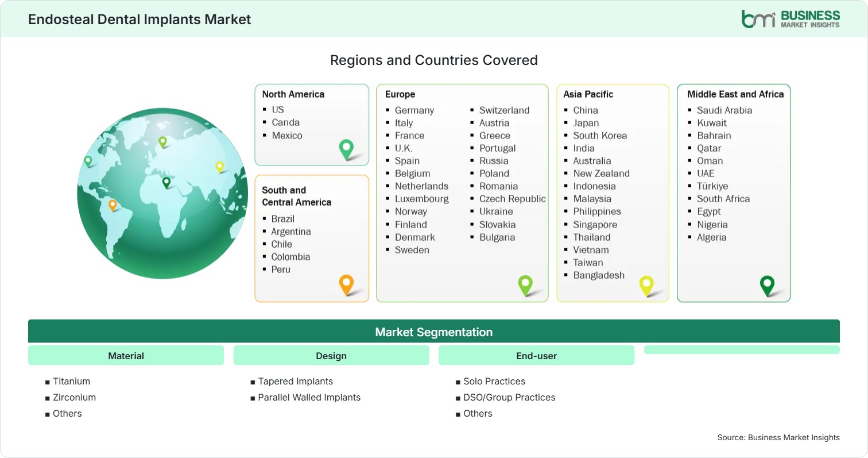Click Solo Practices under End-user
The height and width of the screenshot is (458, 868).
point(494,381)
